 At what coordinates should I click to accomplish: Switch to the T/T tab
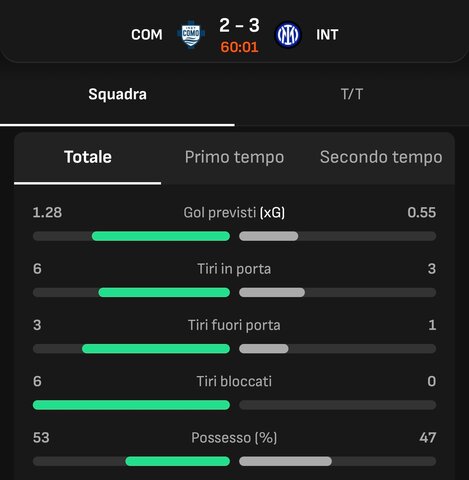pyautogui.click(x=352, y=94)
